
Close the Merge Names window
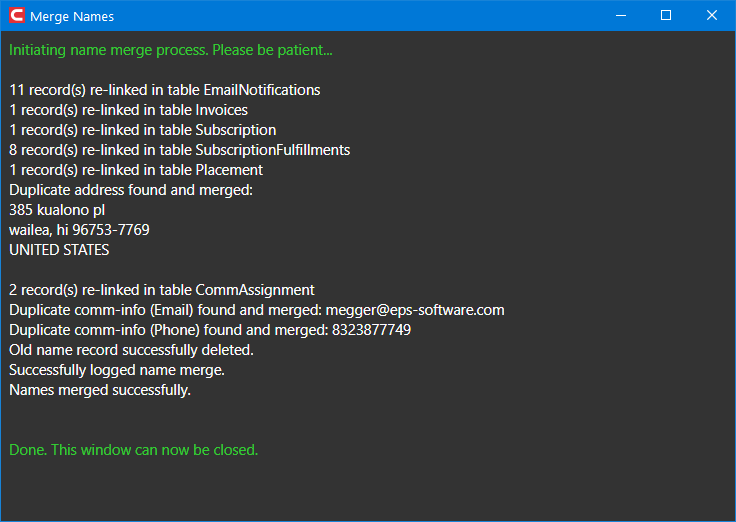(x=712, y=15)
